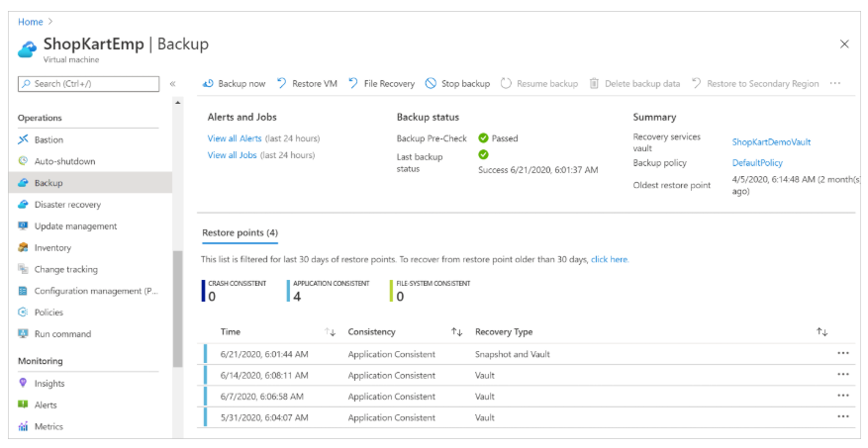Click the Update management icon
This screenshot has height=448, width=868.
[23, 225]
